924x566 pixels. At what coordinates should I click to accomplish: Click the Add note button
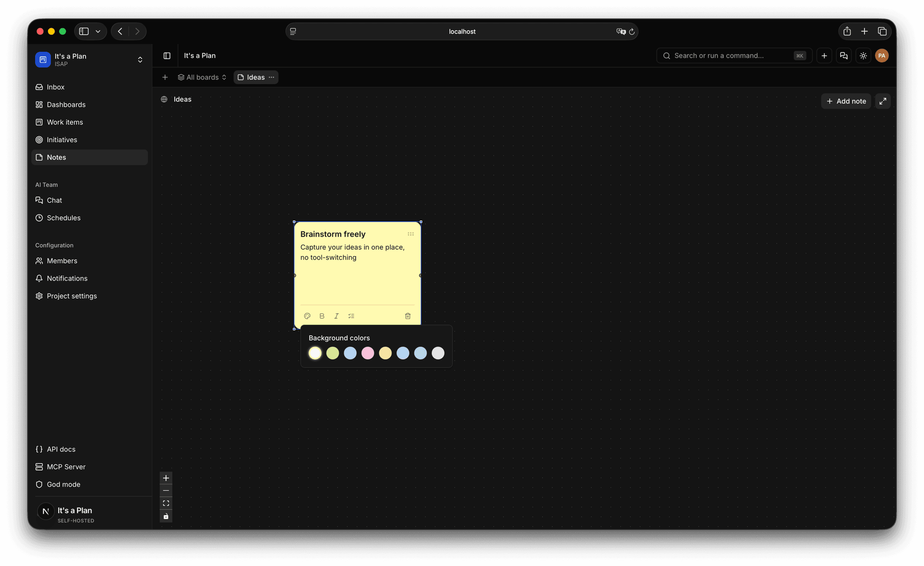[x=846, y=101]
